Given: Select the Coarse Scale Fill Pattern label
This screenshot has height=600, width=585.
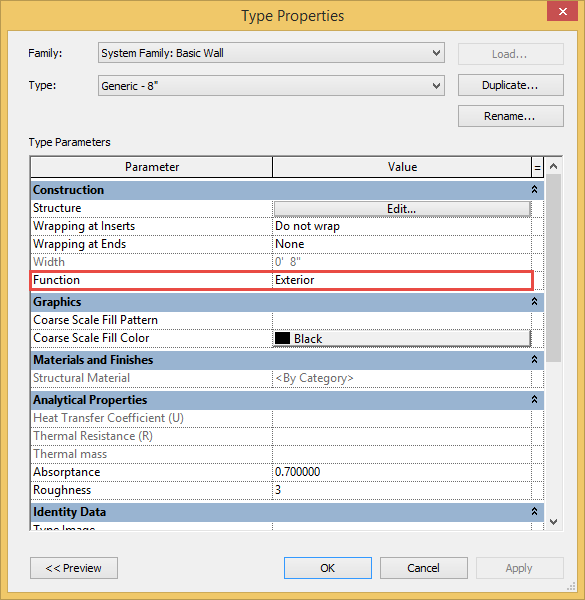Looking at the screenshot, I should 95,320.
